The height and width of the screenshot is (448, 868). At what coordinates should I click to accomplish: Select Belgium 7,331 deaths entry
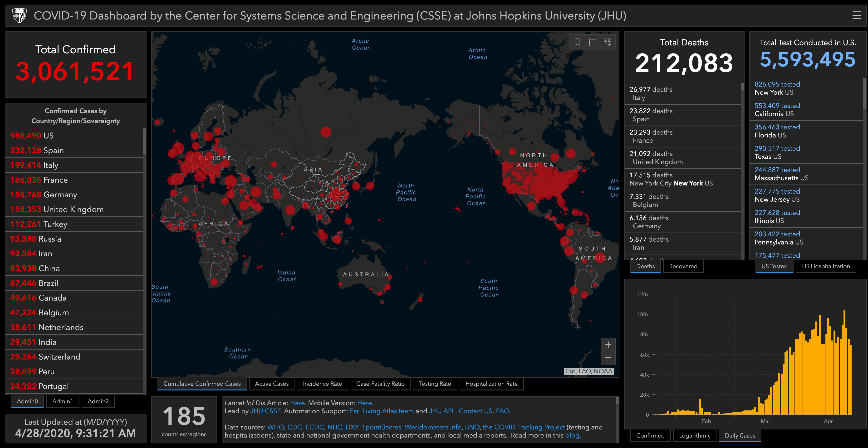coord(682,200)
